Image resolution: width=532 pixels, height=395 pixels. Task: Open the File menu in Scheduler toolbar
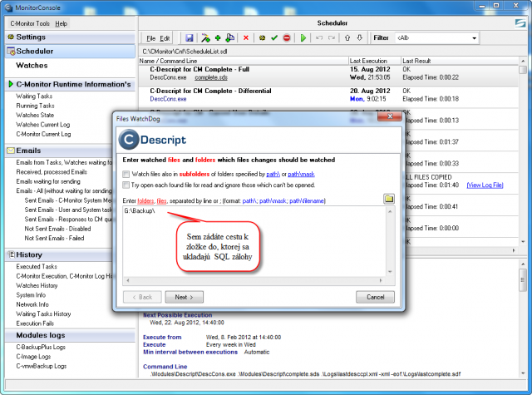(150, 38)
